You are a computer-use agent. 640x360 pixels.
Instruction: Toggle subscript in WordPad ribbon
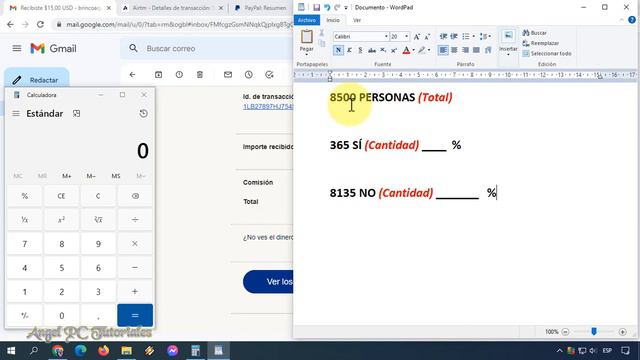(x=383, y=50)
